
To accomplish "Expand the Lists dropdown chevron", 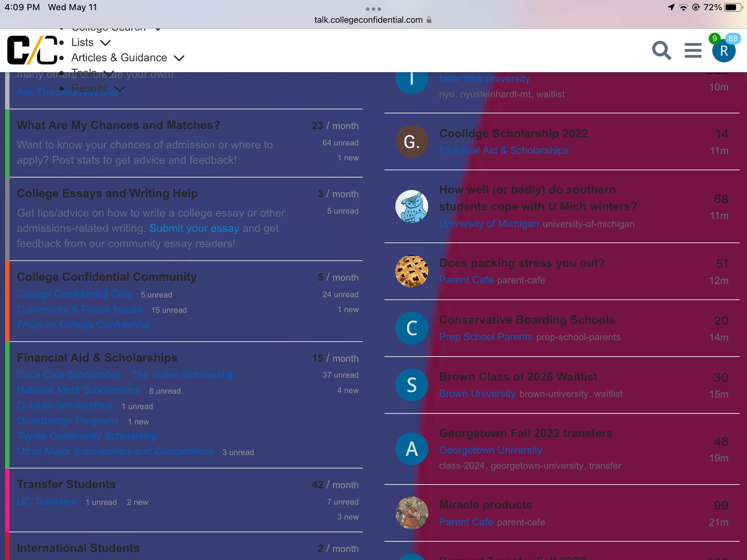I will coord(105,42).
